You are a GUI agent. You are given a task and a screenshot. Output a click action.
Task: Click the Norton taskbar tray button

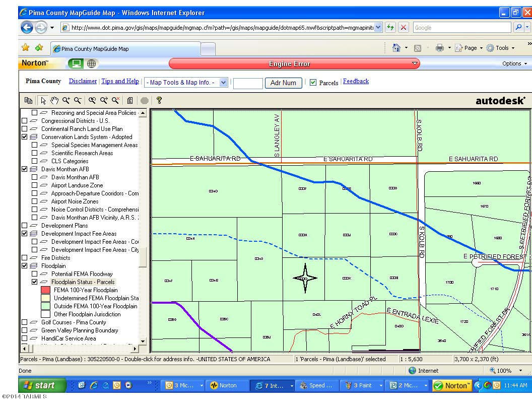tap(452, 386)
